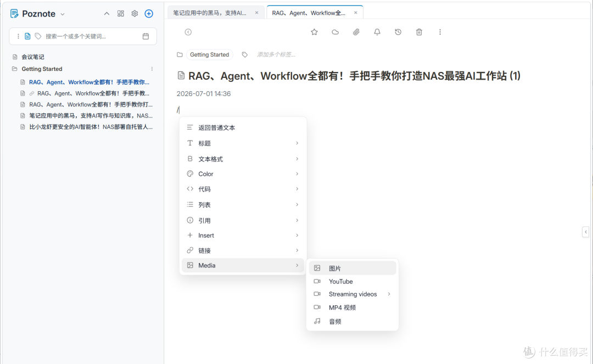Mark the note as favorite with star

coord(314,32)
